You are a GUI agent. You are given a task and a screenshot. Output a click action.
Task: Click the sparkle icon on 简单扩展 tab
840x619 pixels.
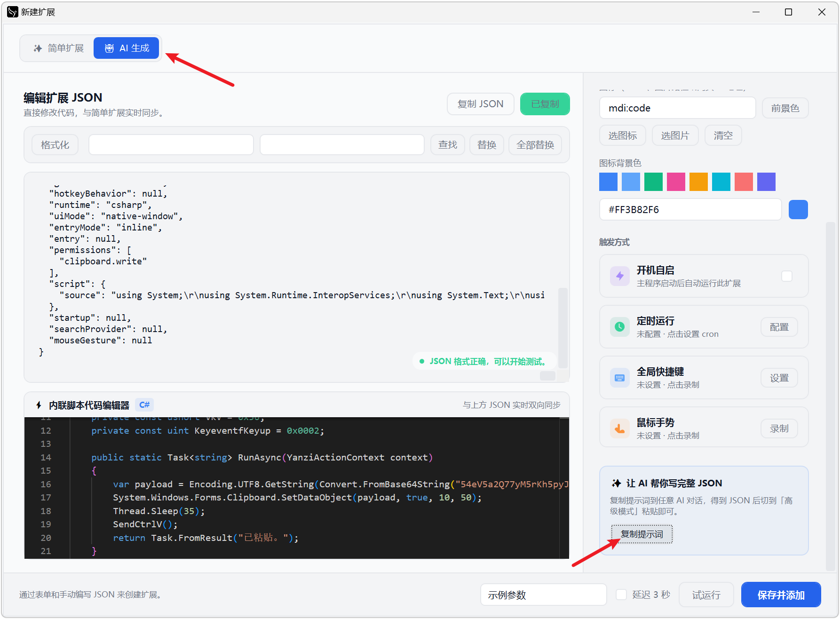pos(38,48)
